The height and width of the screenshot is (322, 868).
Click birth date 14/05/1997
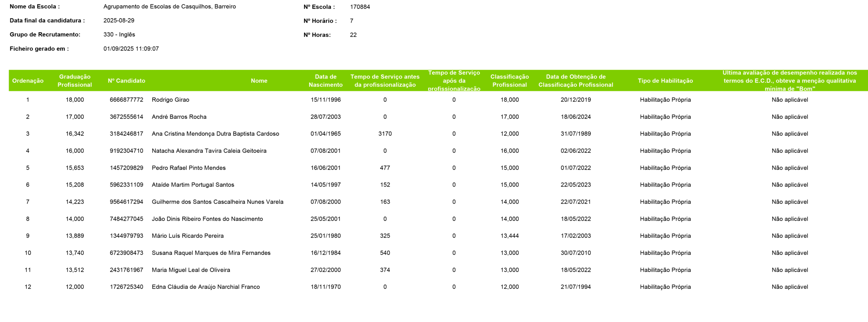point(325,185)
